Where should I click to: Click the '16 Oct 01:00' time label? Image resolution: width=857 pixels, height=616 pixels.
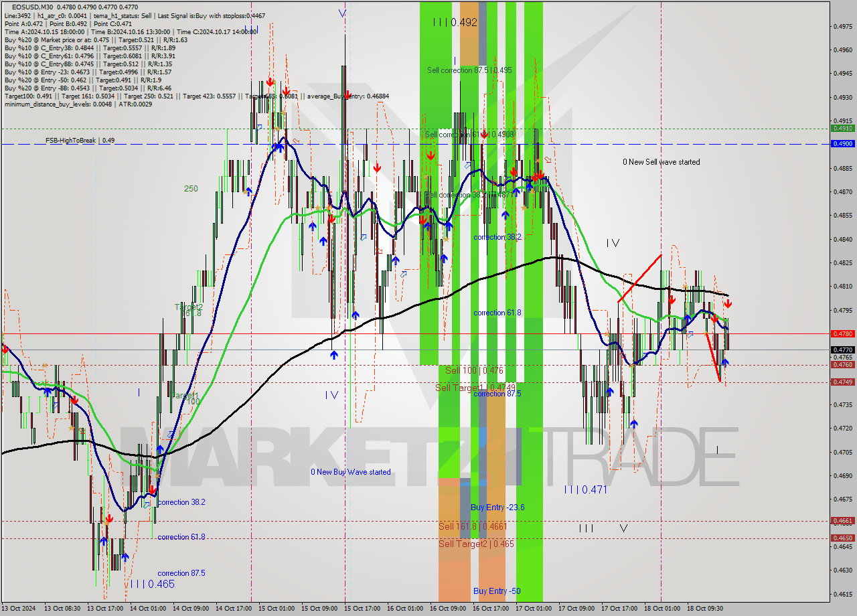405,609
